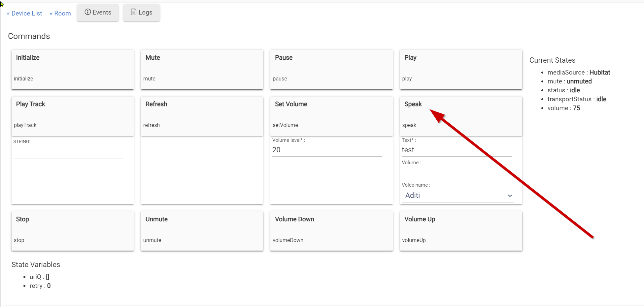The height and width of the screenshot is (307, 644).
Task: Run the Unmute command
Action: pos(202,231)
